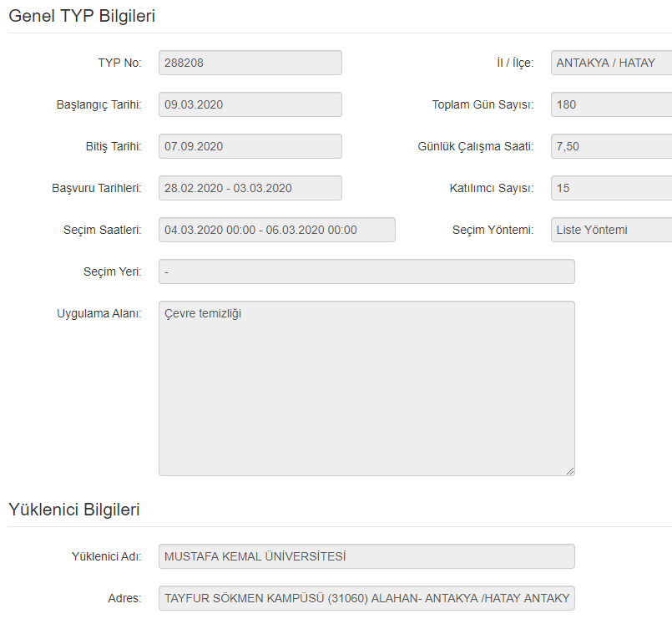
Task: Focus the Katılımcı Sayısı field showing 15
Action: click(x=611, y=188)
